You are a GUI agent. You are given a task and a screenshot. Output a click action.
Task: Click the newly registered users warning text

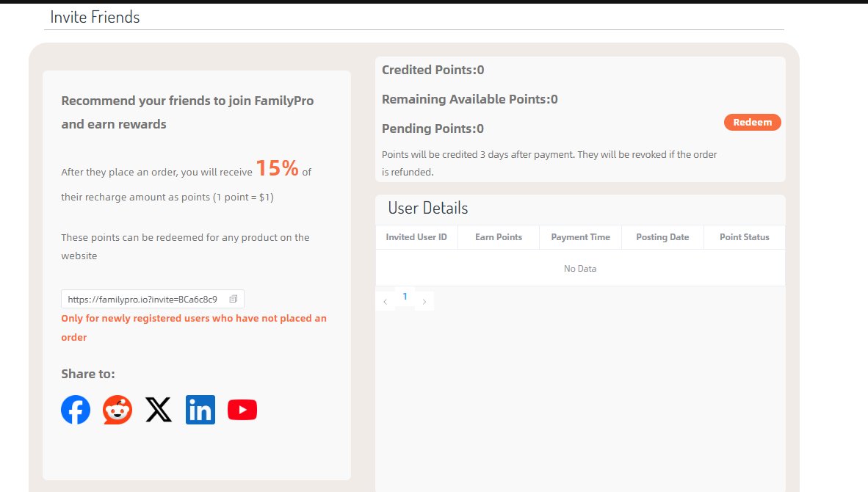pyautogui.click(x=194, y=328)
